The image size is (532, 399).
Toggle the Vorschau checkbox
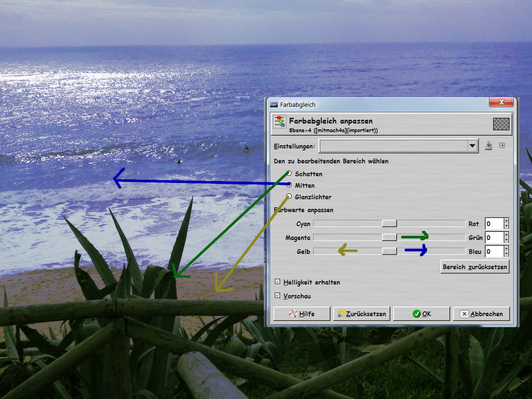(278, 296)
